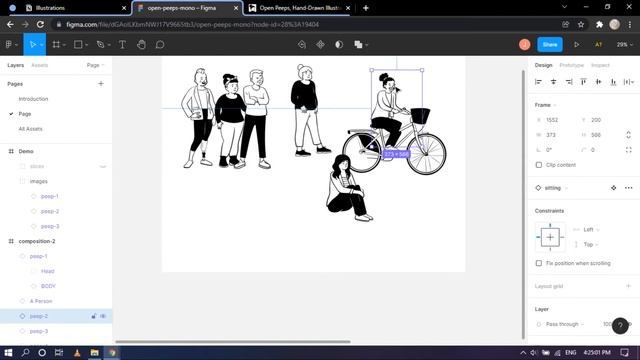Click the Independent corners icon

629,150
